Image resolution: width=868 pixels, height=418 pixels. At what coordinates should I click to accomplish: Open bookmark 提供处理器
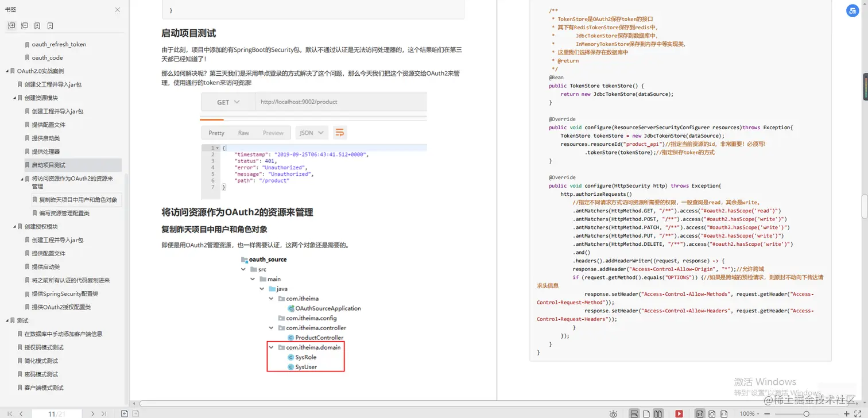tap(46, 152)
